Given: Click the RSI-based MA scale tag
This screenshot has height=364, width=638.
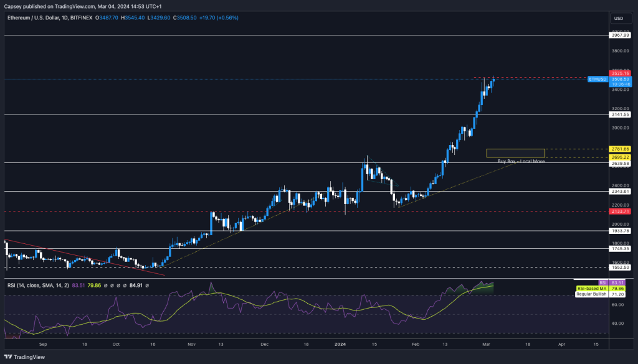Looking at the screenshot, I should [591, 289].
